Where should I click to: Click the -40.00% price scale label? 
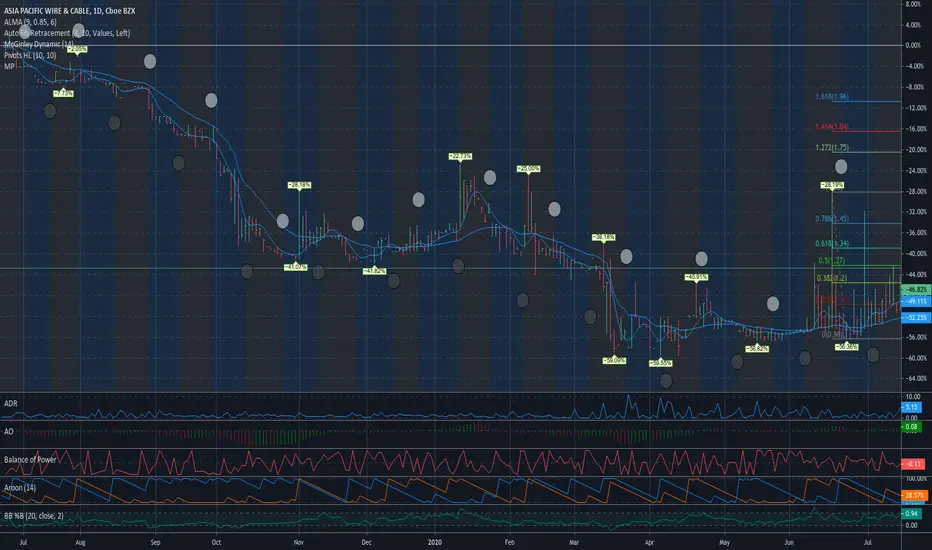pos(916,253)
